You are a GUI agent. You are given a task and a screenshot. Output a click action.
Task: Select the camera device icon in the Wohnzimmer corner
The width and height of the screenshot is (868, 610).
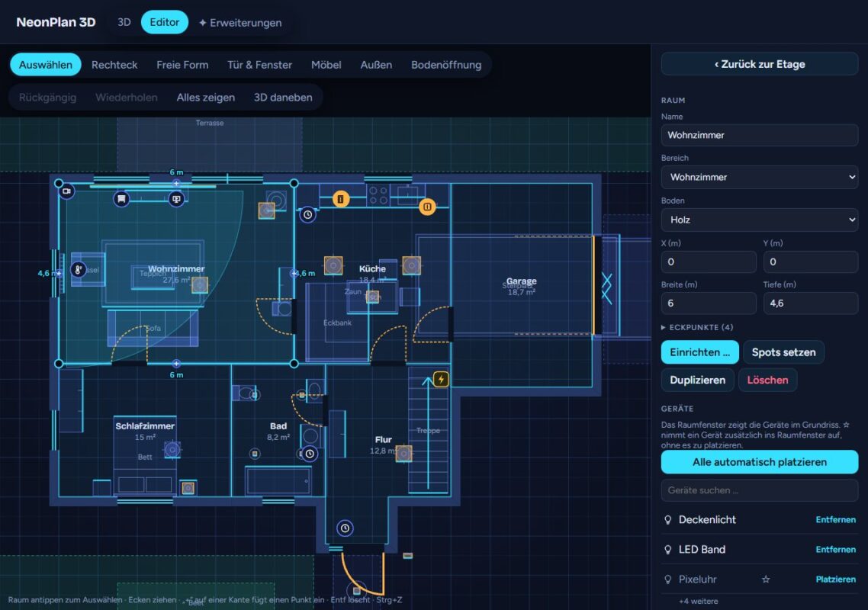[66, 191]
